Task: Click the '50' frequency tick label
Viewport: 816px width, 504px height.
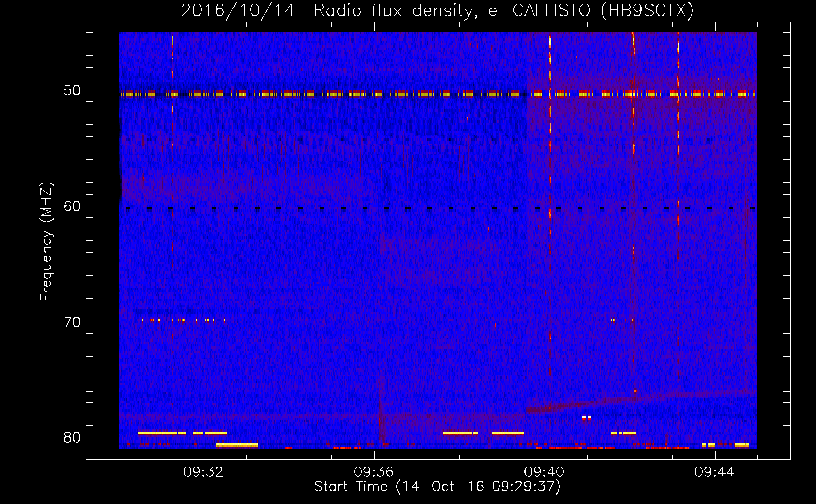Action: tap(72, 90)
